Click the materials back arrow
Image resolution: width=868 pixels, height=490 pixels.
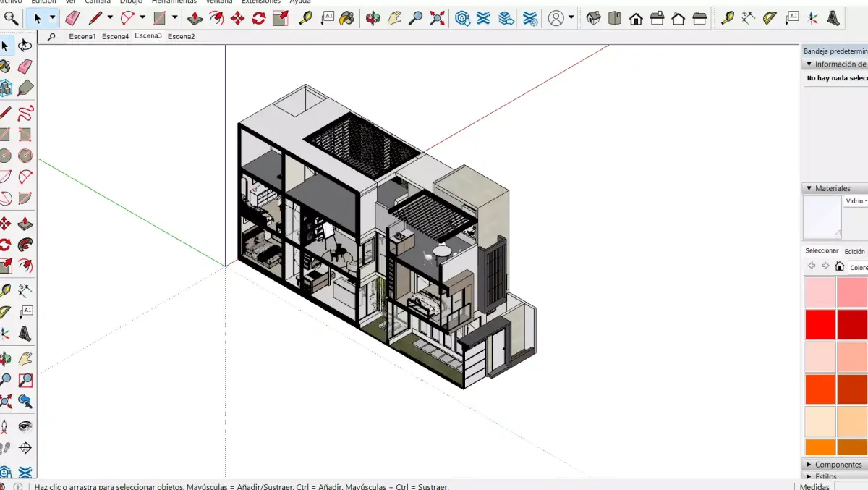(812, 266)
